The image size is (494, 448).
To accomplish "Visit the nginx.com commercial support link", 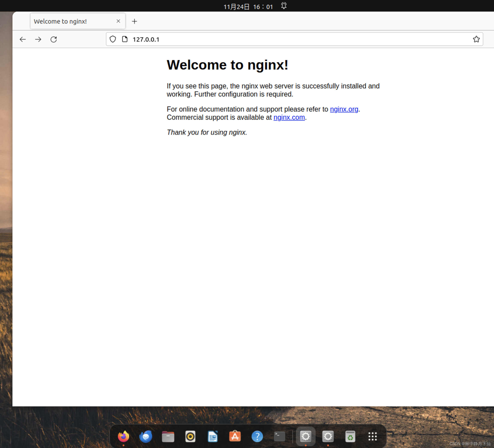I will (289, 117).
